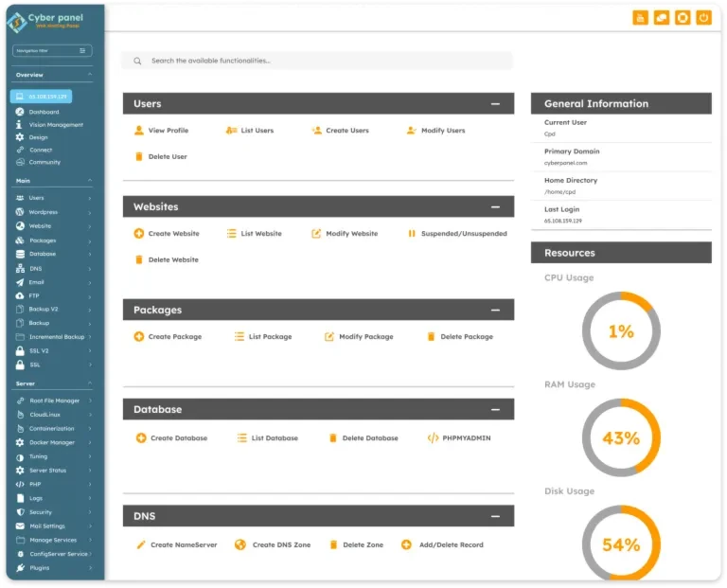Open Dashboard in the sidebar
The width and height of the screenshot is (727, 588).
pyautogui.click(x=37, y=112)
